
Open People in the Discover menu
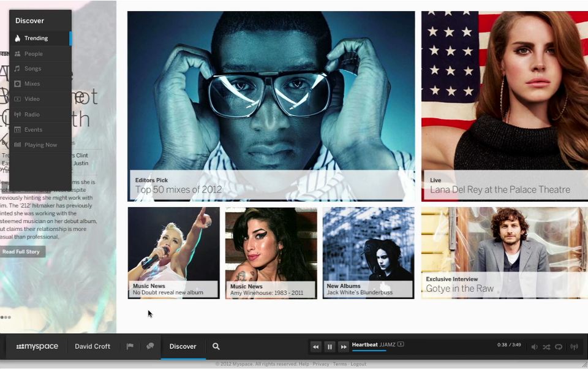click(40, 54)
